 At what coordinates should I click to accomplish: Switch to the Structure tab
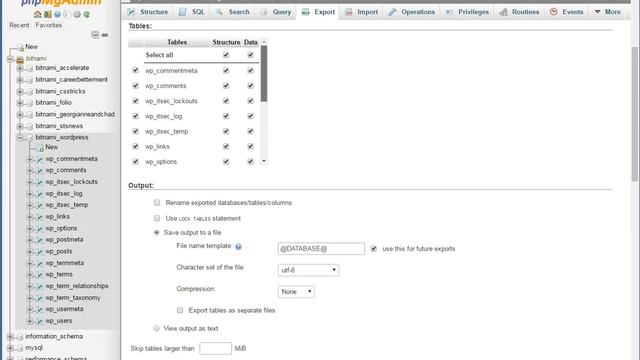coord(148,12)
